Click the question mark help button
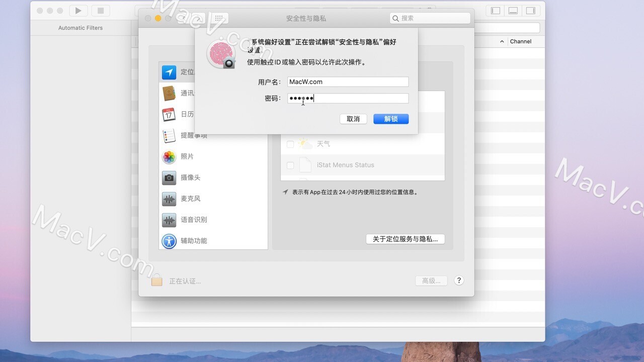The width and height of the screenshot is (644, 362). point(459,281)
